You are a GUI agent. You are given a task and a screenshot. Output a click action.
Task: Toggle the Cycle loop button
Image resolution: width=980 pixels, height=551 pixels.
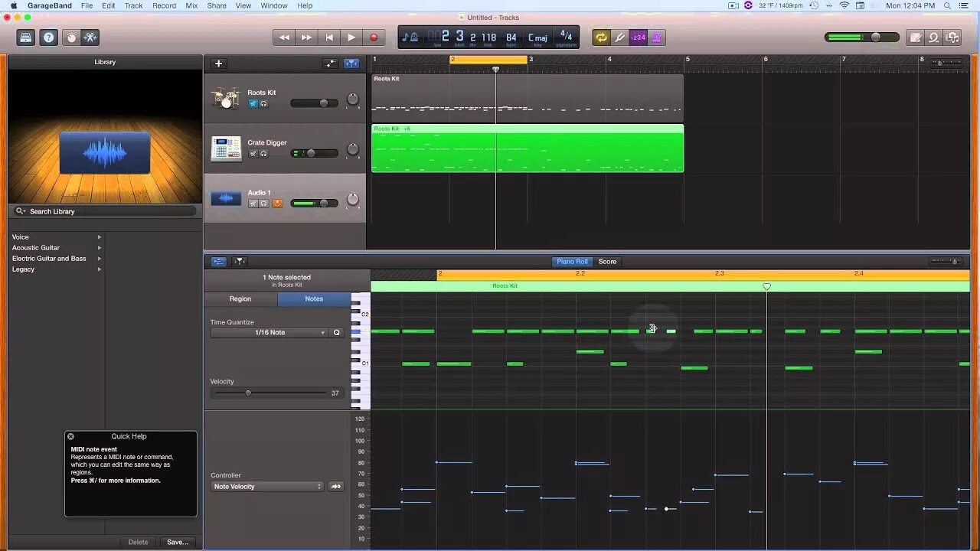point(601,37)
